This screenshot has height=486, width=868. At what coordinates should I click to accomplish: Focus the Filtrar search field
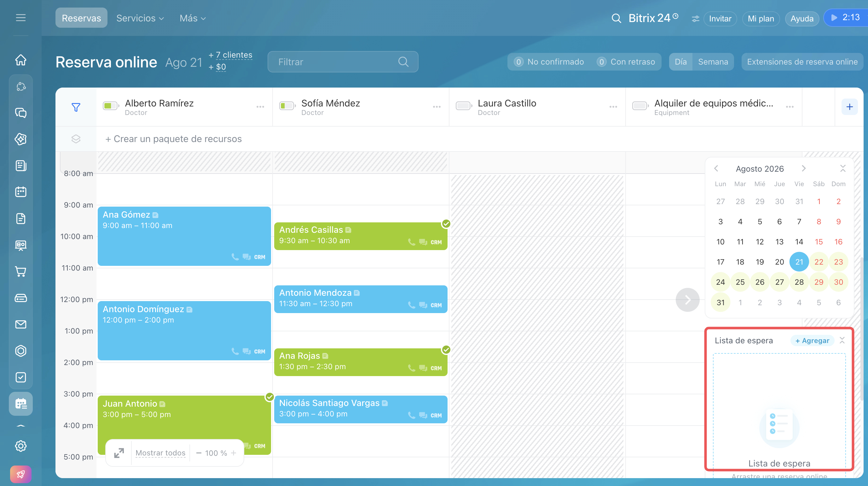pyautogui.click(x=343, y=62)
